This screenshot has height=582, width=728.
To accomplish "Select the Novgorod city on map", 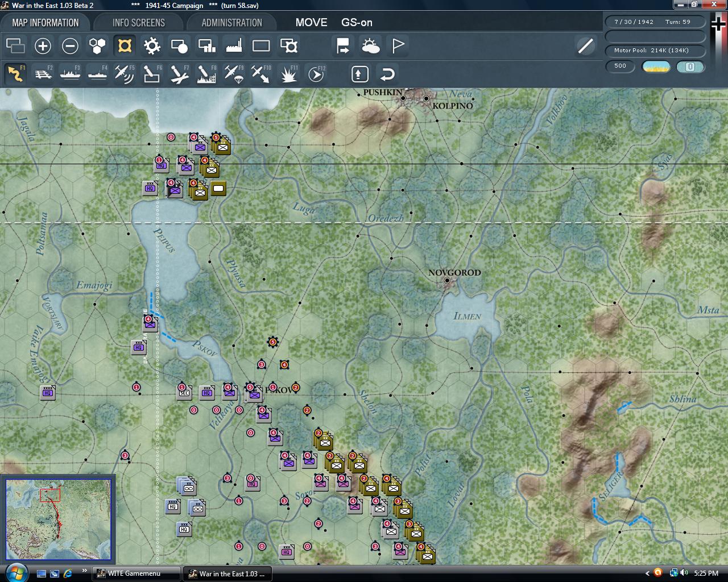I will [x=448, y=280].
